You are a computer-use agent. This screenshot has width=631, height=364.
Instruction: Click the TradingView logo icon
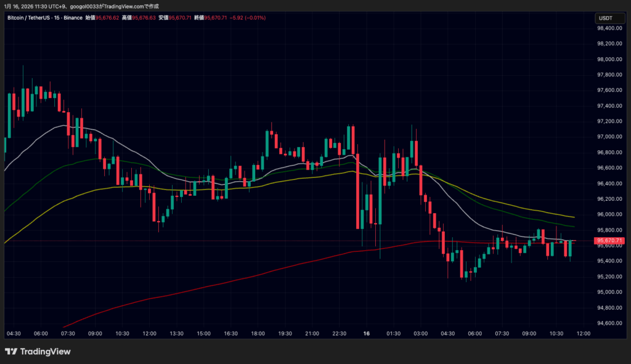[11, 352]
